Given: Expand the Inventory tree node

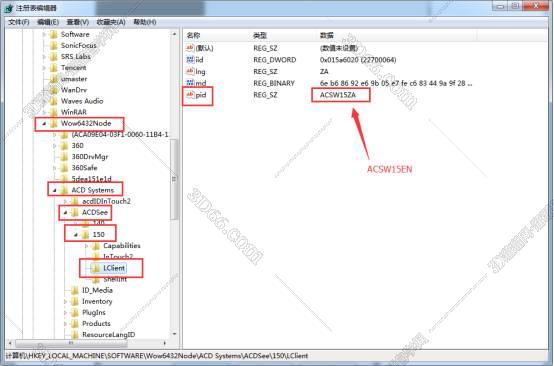Looking at the screenshot, I should 65,301.
